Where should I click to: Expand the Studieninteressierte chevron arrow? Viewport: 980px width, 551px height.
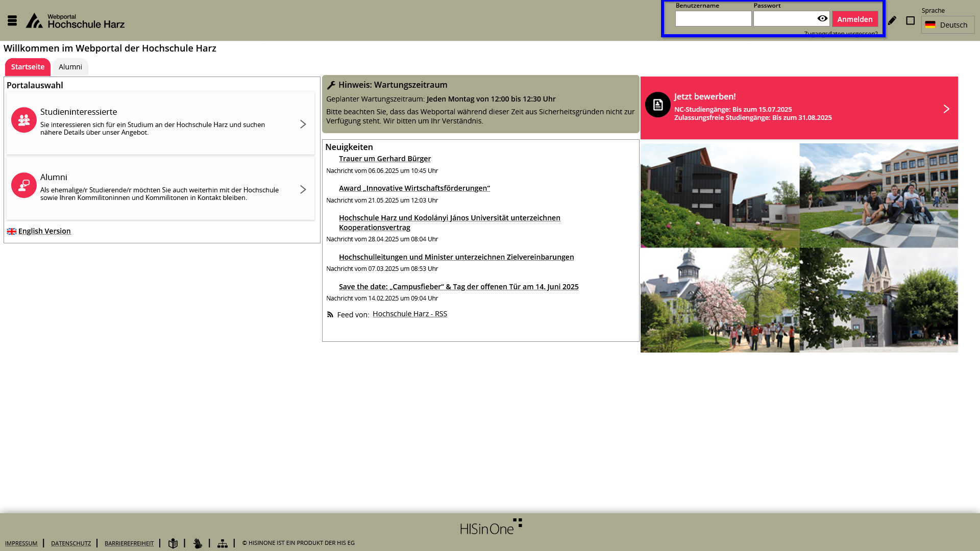click(303, 124)
